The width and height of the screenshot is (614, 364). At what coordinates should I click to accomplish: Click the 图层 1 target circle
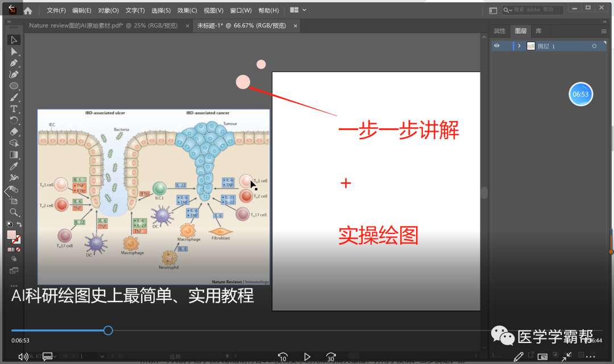(x=594, y=46)
